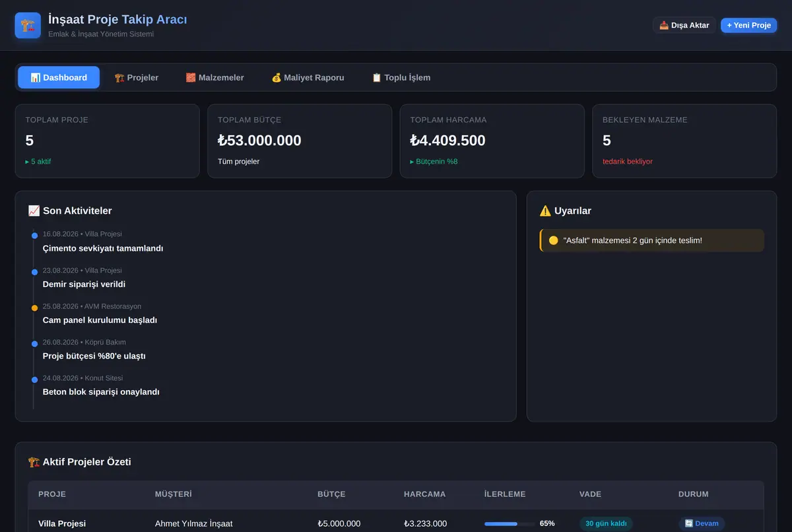Click the chart icon beside Son Aktiviteler
The image size is (792, 532).
pyautogui.click(x=34, y=211)
